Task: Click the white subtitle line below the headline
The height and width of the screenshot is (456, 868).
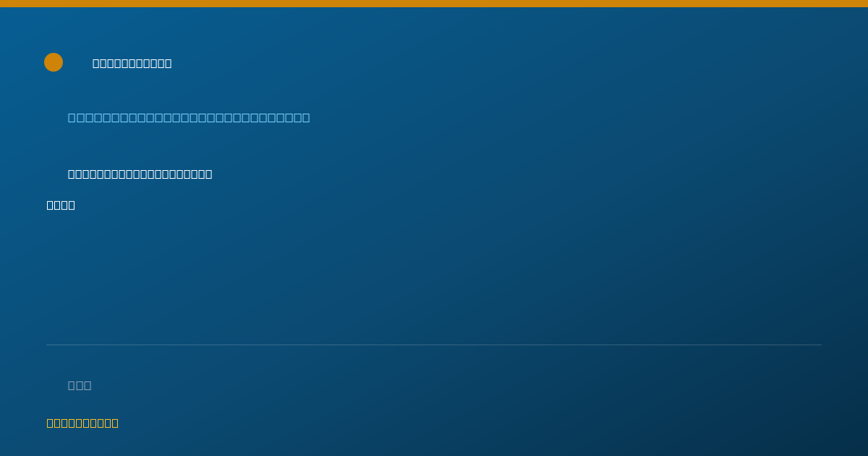Action: (140, 174)
